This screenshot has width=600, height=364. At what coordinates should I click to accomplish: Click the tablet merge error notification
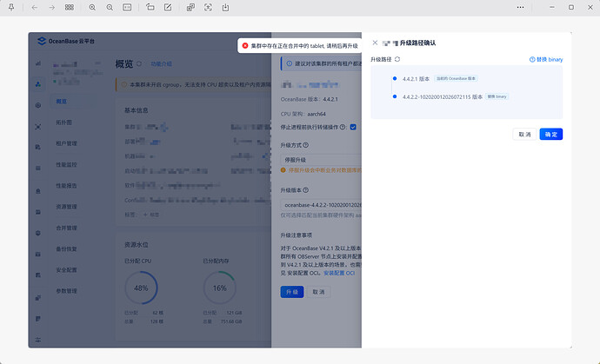pyautogui.click(x=300, y=45)
